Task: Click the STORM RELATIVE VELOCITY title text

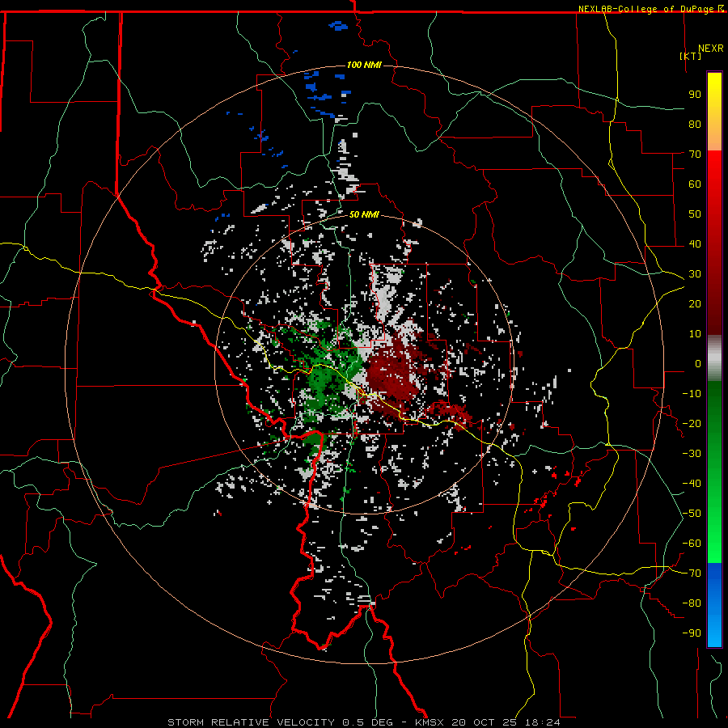Action: pyautogui.click(x=251, y=722)
